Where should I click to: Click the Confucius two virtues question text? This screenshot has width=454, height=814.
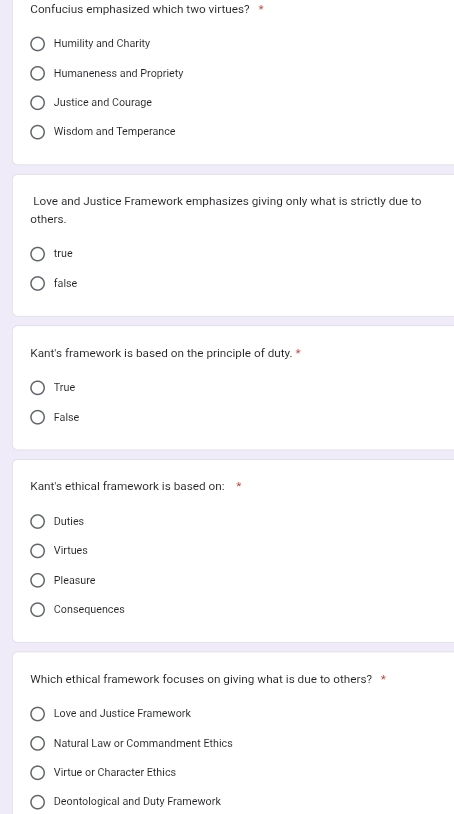pos(140,9)
